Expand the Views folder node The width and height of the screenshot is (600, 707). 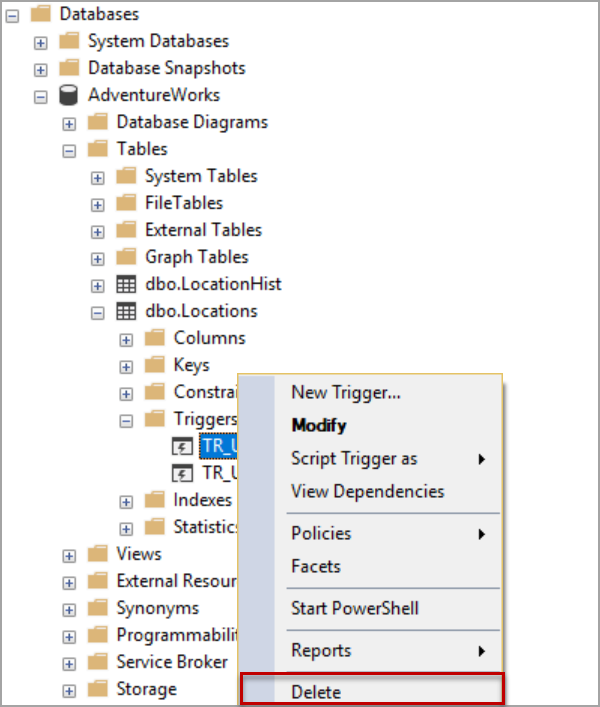[x=69, y=554]
